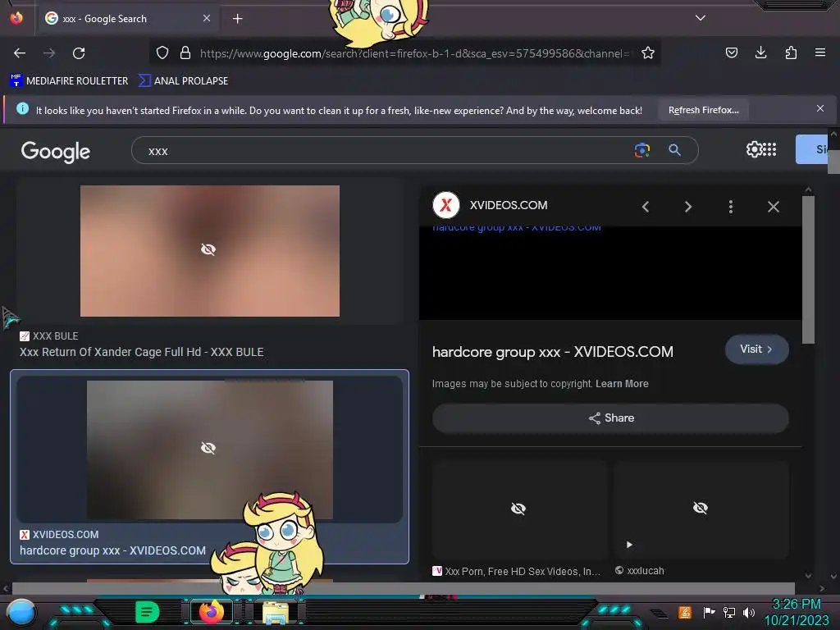This screenshot has height=630, width=840.
Task: Click the Google search magnifier icon
Action: (674, 150)
